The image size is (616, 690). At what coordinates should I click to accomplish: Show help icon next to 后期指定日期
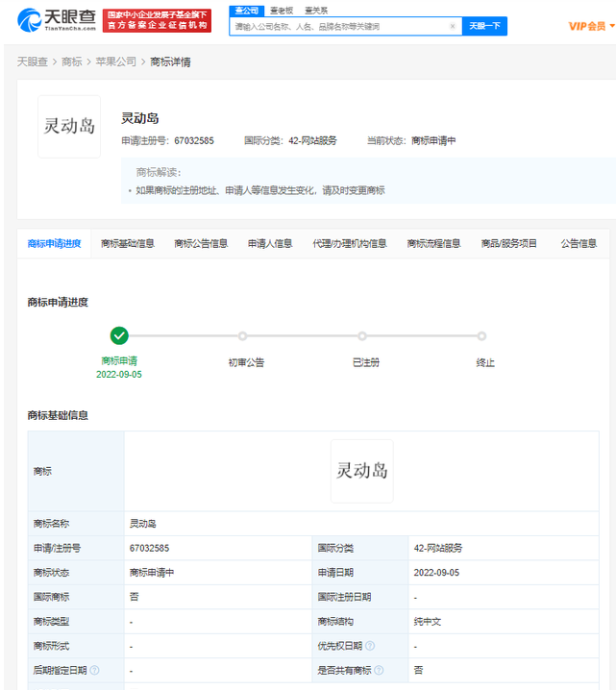[x=94, y=670]
